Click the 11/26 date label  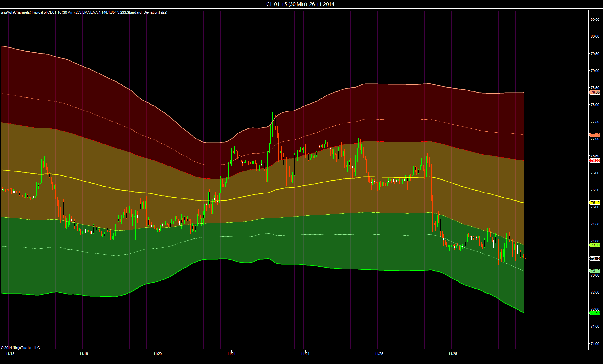pyautogui.click(x=453, y=354)
